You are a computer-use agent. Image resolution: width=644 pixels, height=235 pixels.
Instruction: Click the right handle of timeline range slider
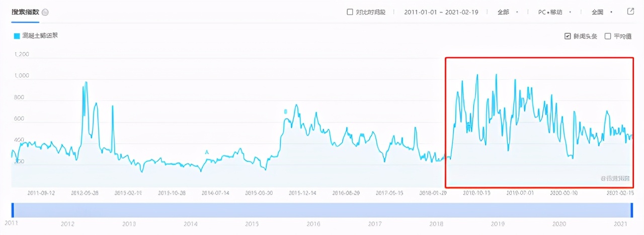point(631,210)
